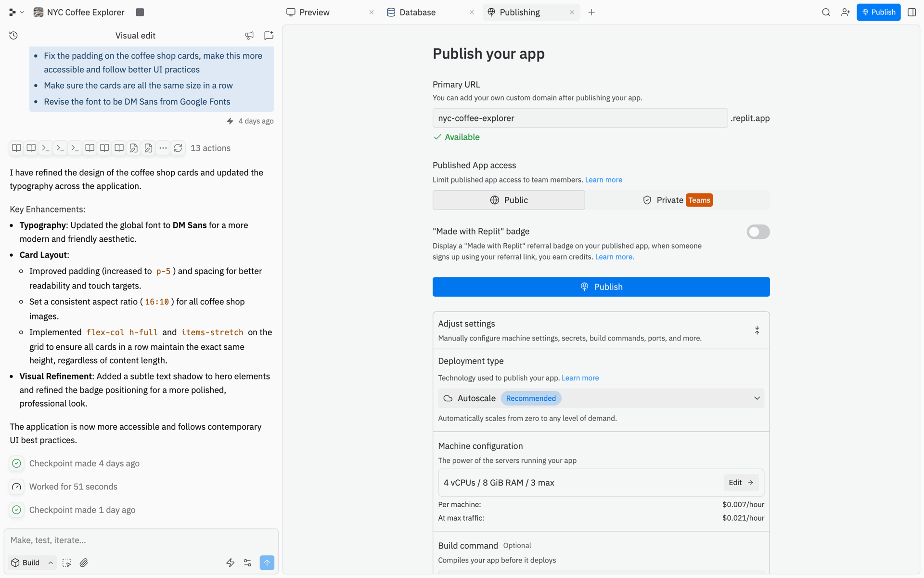Click the second terminal action icon
924x578 pixels.
(60, 148)
